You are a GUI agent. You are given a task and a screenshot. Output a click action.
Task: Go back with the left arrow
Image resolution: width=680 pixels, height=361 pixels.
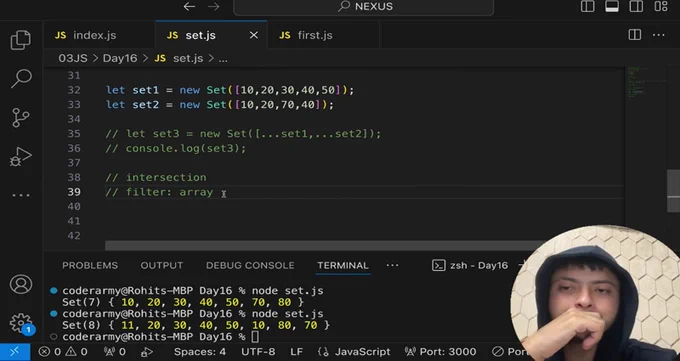click(189, 7)
